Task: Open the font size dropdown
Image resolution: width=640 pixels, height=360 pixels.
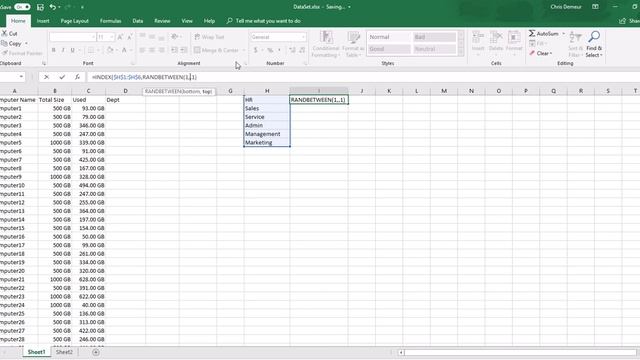Action: click(112, 37)
